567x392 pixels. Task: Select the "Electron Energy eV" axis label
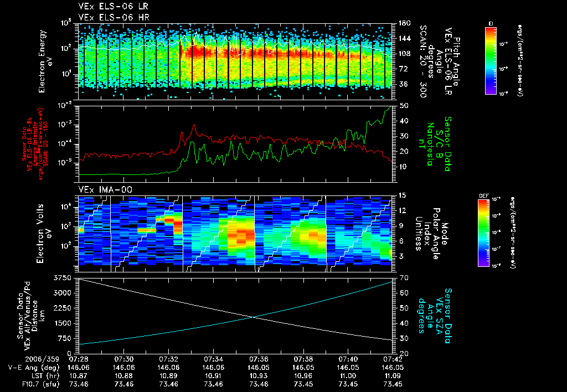46,61
